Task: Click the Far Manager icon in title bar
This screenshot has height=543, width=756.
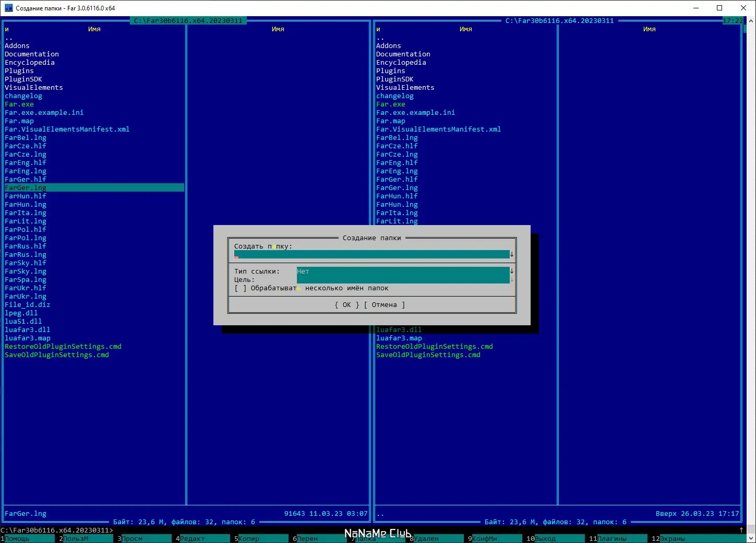Action: (x=8, y=8)
